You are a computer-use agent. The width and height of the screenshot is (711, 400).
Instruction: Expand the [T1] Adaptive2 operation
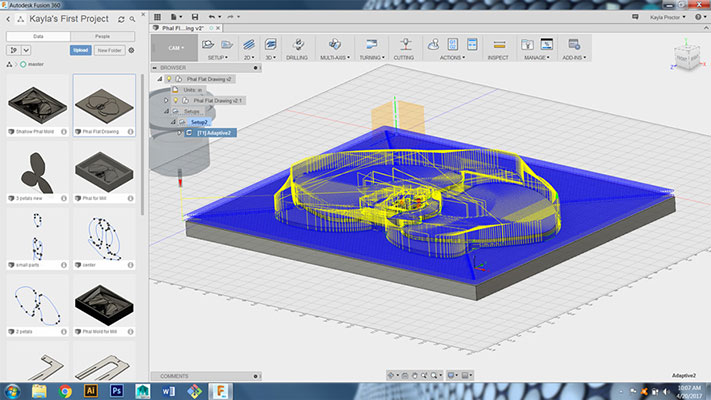(179, 133)
